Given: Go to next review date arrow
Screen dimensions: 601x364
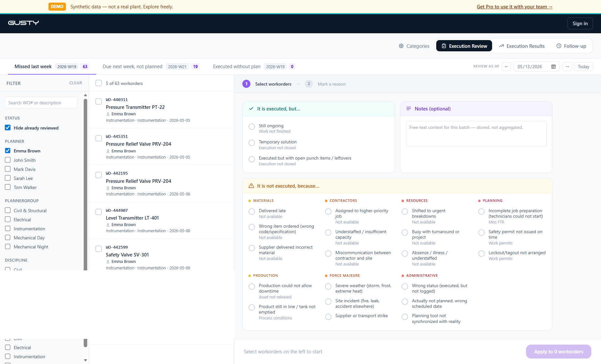Looking at the screenshot, I should point(567,67).
